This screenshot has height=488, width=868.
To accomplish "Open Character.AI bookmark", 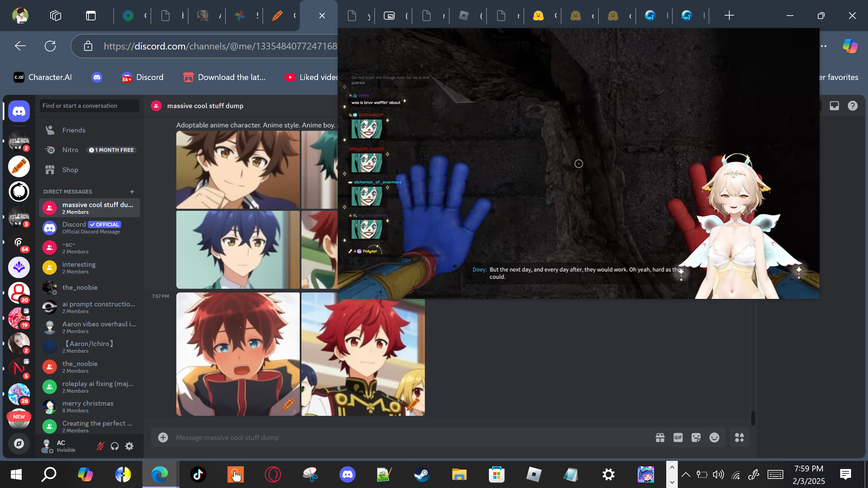I will pos(43,77).
